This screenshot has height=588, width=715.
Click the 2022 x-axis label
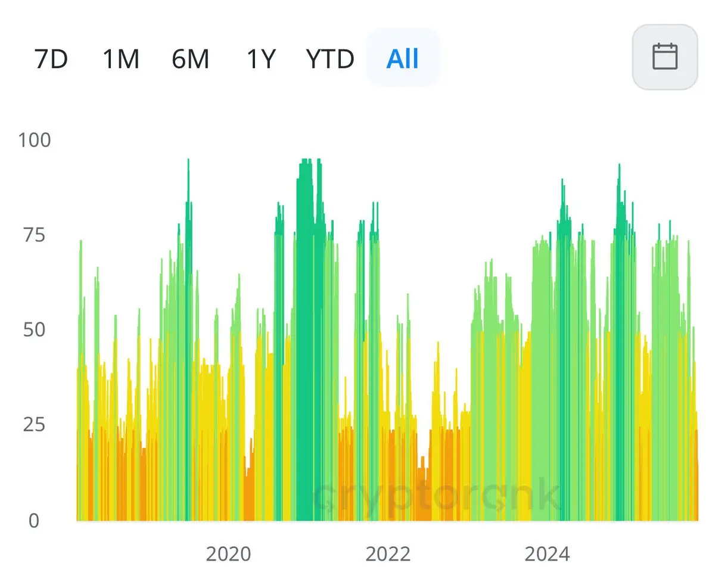[x=388, y=555]
